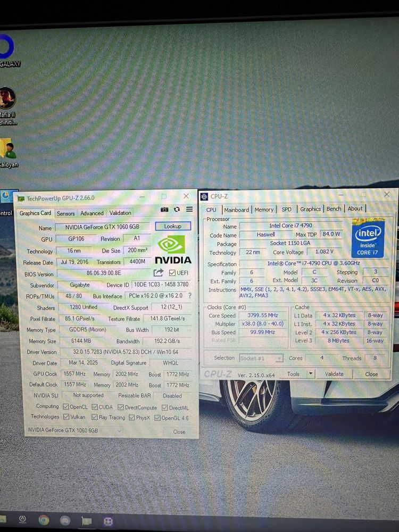
Task: Click the Close button in GPU-Z
Action: [179, 431]
